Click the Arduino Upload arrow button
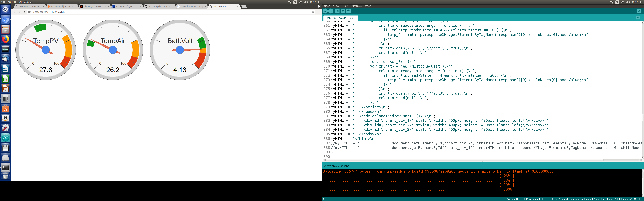This screenshot has width=644, height=201. point(331,11)
